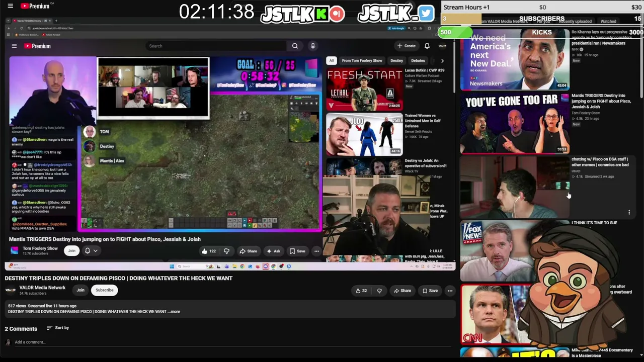
Task: Click the '2 Comments' heading
Action: (x=21, y=329)
